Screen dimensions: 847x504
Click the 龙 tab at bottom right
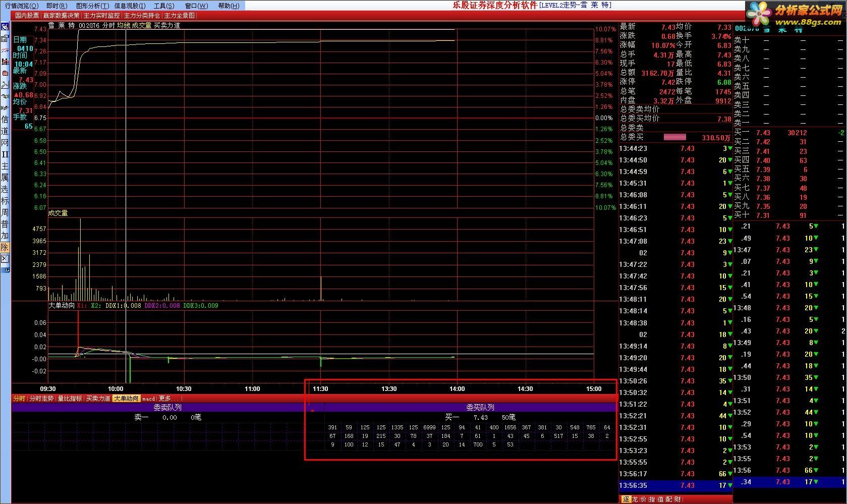pos(635,499)
